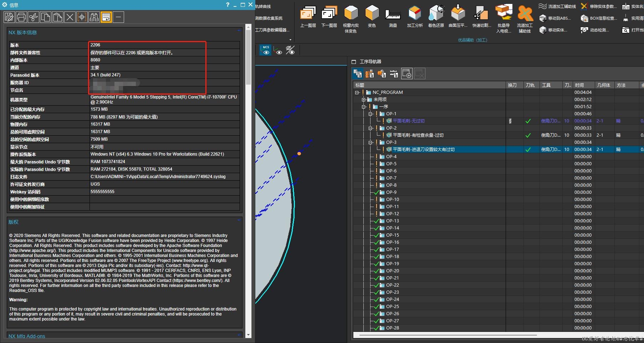Click 着色还原 restore shading icon

(436, 16)
